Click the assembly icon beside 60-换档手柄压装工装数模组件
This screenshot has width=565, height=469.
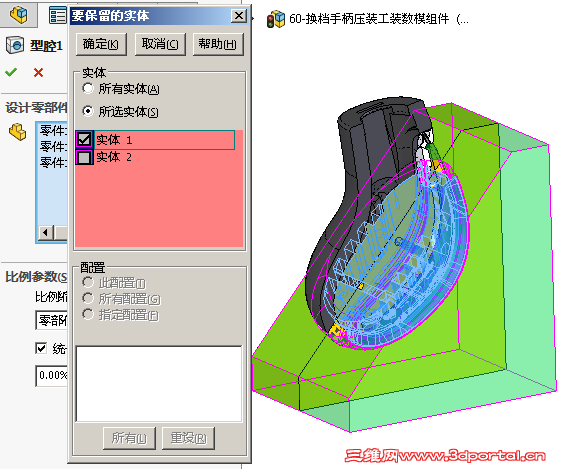(x=276, y=19)
